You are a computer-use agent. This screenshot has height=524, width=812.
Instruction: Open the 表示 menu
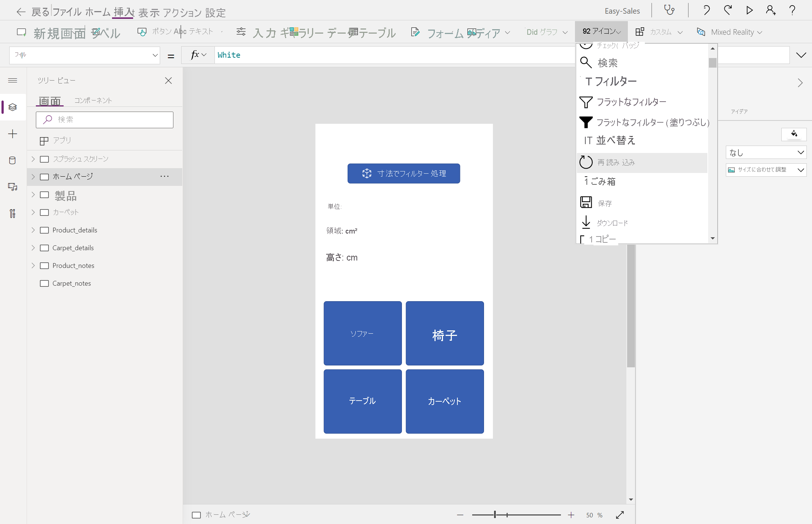(x=149, y=12)
